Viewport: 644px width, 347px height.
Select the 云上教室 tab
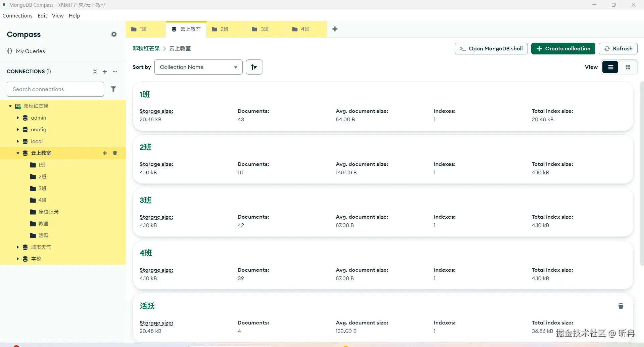pyautogui.click(x=186, y=29)
